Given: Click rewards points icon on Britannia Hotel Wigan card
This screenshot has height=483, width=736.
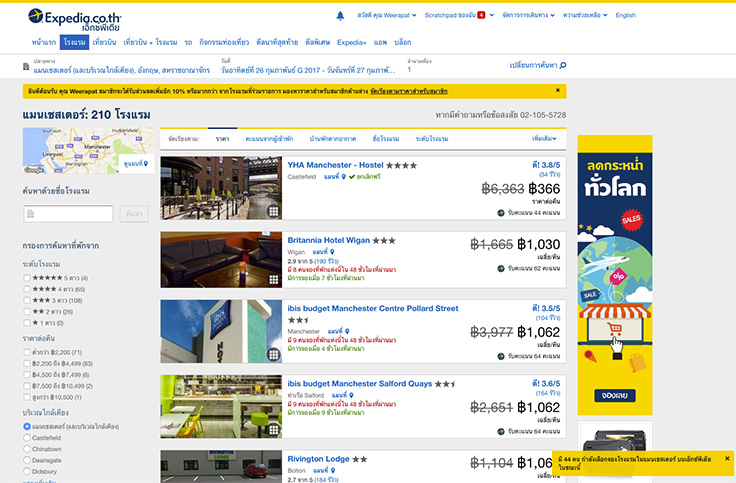Looking at the screenshot, I should (x=501, y=268).
